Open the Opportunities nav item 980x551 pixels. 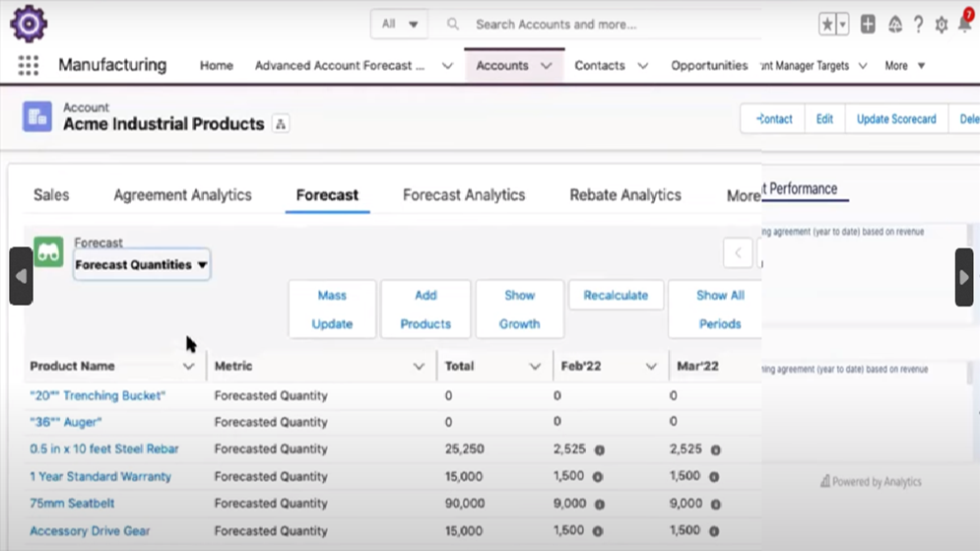coord(709,66)
